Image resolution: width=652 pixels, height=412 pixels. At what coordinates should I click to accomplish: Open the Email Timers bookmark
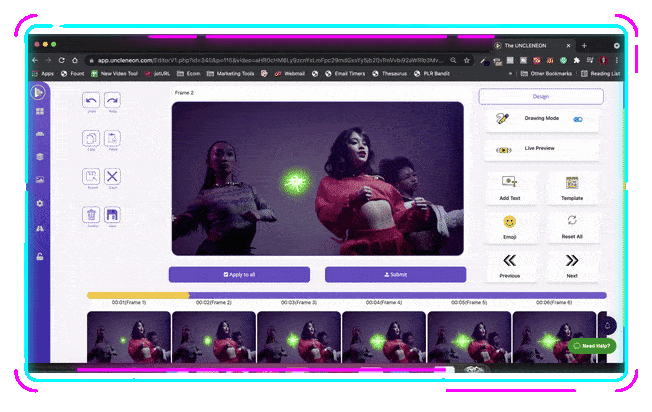pyautogui.click(x=345, y=74)
